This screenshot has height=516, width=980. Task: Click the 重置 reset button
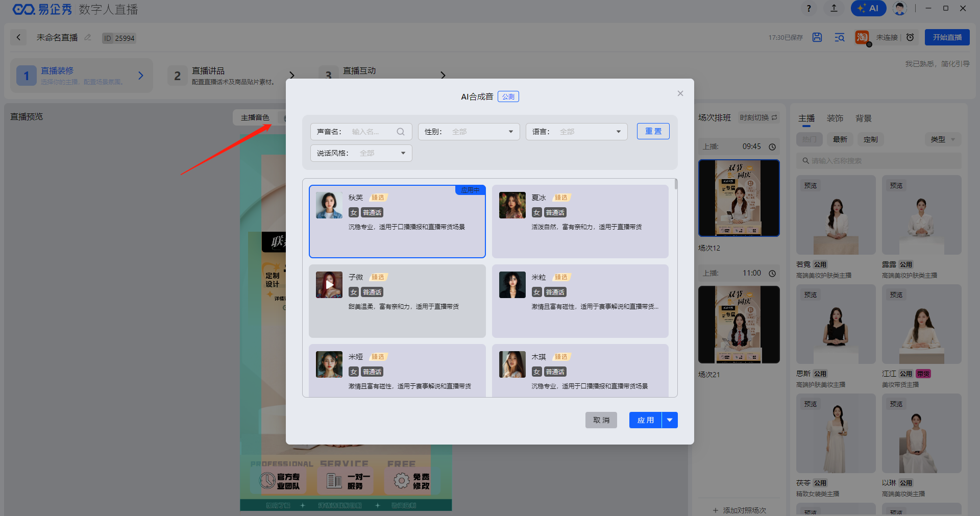tap(653, 131)
